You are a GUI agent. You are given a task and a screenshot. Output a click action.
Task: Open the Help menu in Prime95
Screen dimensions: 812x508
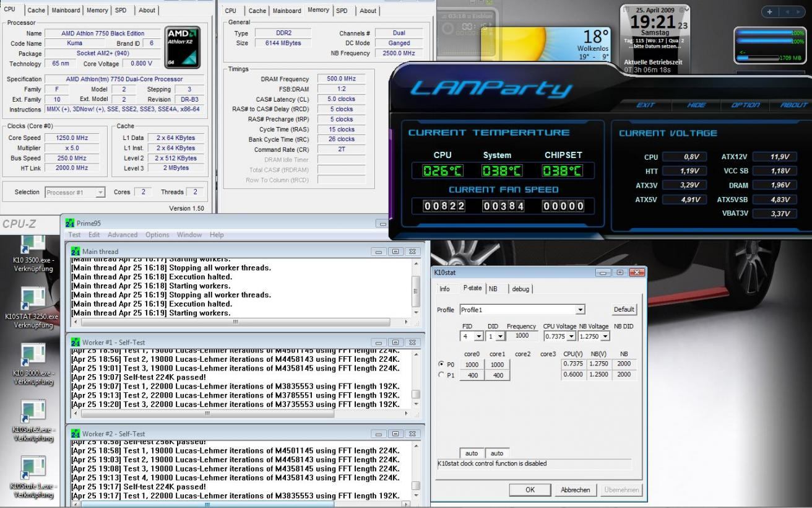click(x=217, y=235)
